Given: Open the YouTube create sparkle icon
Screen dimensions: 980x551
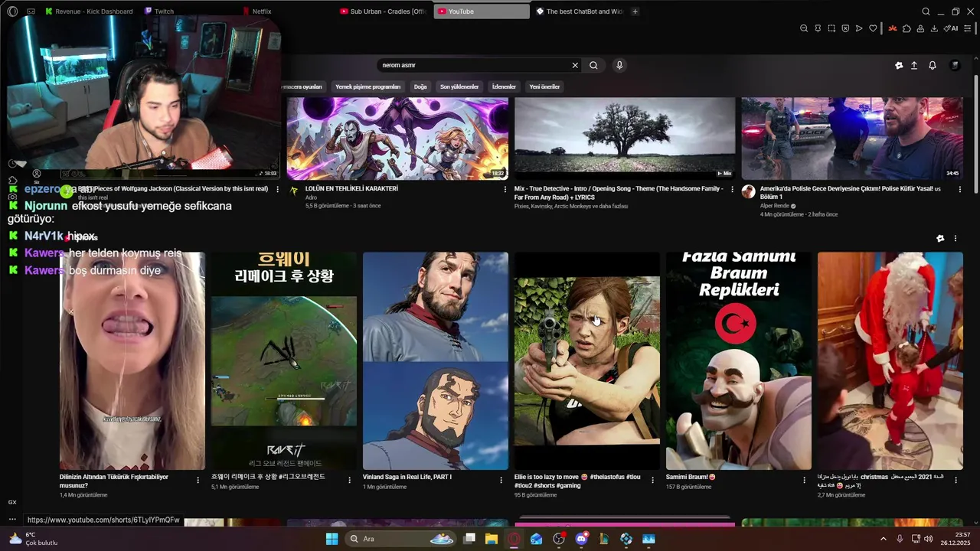Looking at the screenshot, I should point(899,65).
